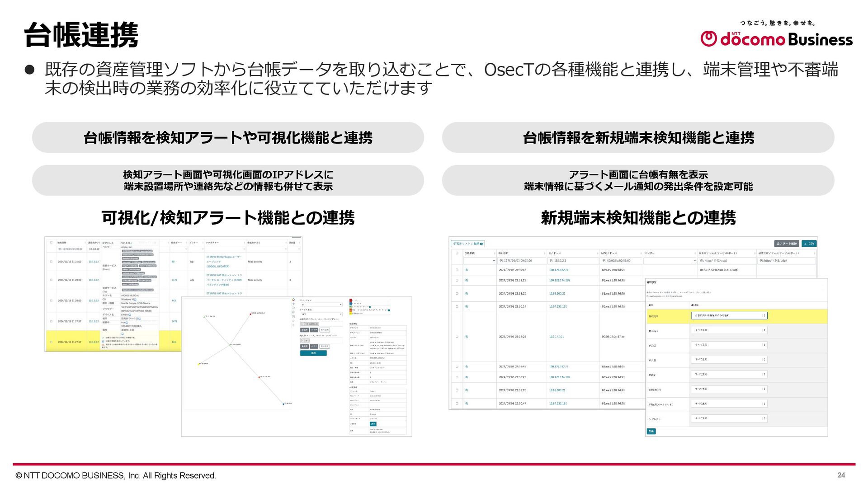868x488 pixels.
Task: Click orange node in network graph
Action: coord(259,377)
